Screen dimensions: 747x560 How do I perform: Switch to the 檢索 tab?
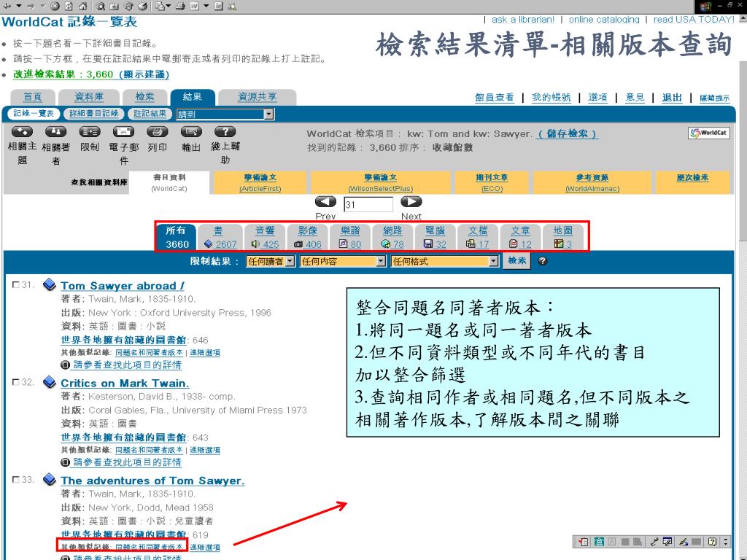tap(145, 97)
